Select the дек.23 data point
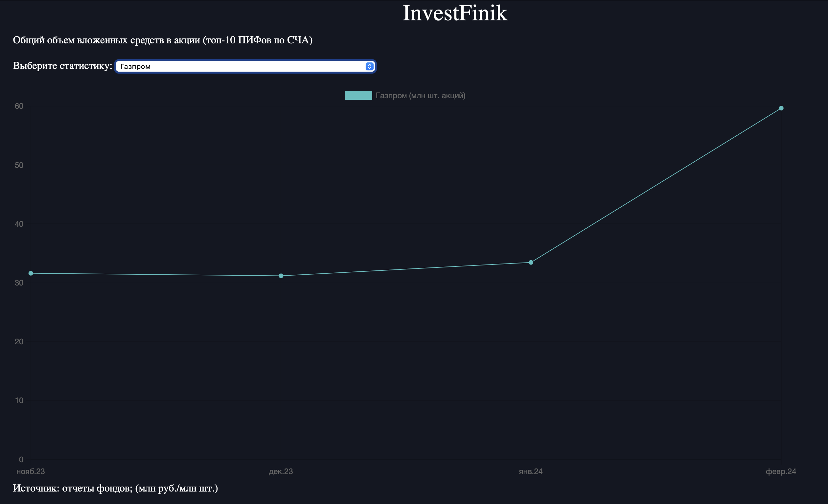 (281, 276)
